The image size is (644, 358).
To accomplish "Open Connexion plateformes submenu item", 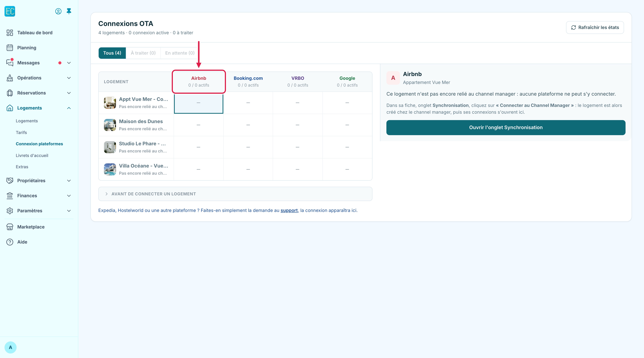I will coord(39,144).
